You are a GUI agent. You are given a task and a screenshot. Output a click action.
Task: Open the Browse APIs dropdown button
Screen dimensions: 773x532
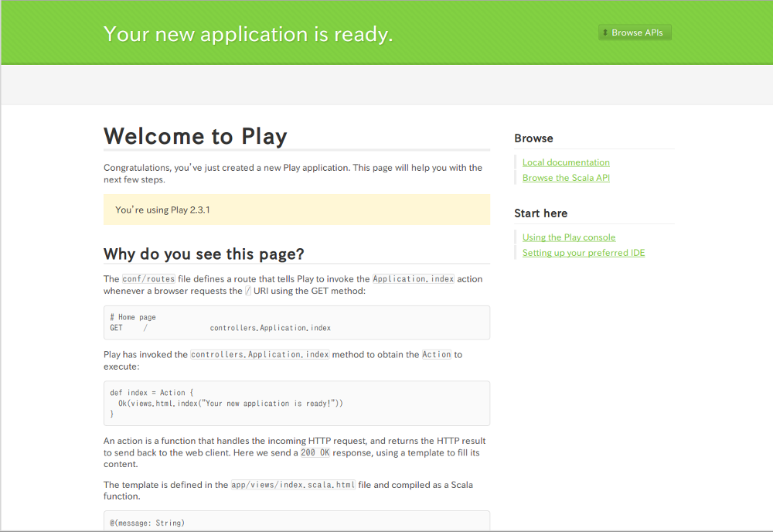coord(635,32)
